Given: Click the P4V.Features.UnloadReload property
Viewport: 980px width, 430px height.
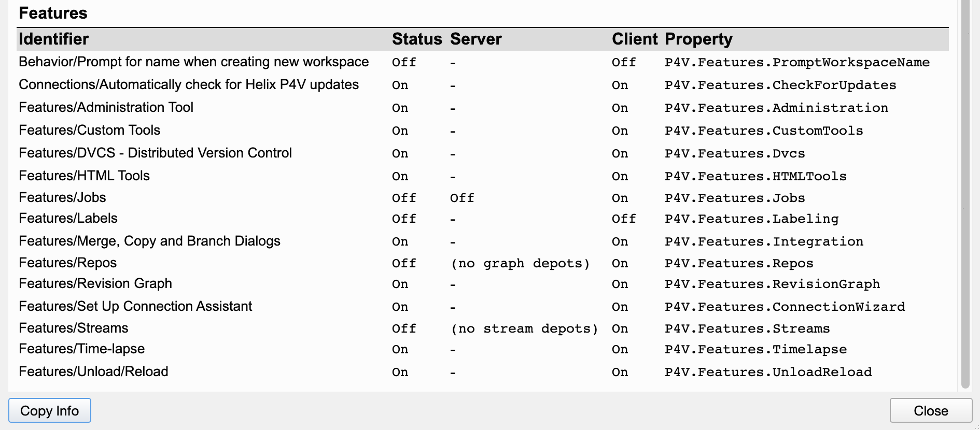Looking at the screenshot, I should pyautogui.click(x=768, y=372).
